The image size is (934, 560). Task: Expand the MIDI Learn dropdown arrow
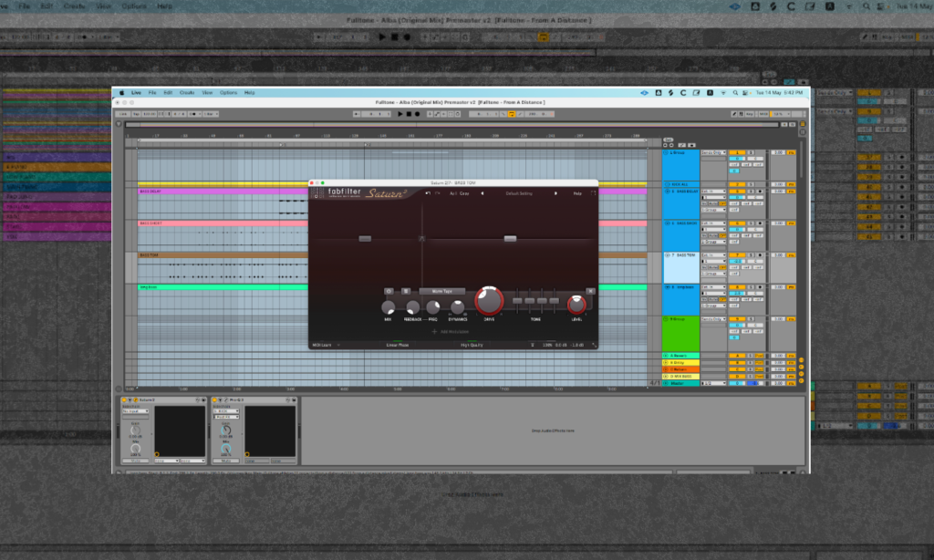pyautogui.click(x=337, y=345)
